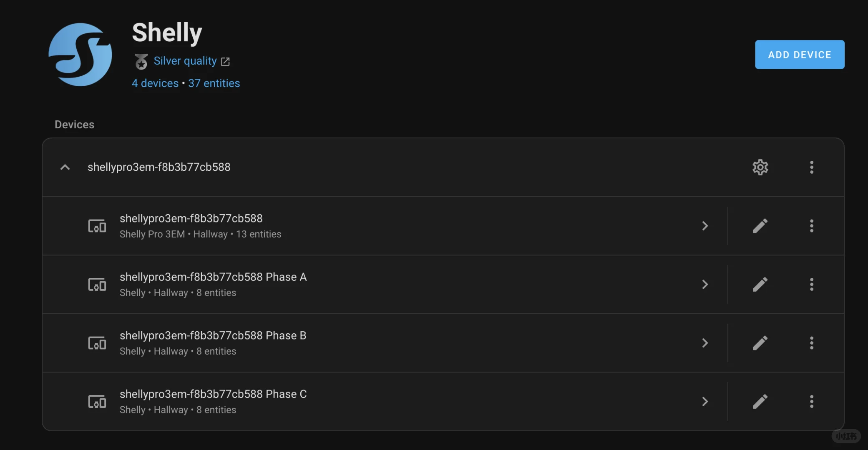Open the Phase A device chevron arrow
Viewport: 868px width, 450px height.
[x=705, y=285]
